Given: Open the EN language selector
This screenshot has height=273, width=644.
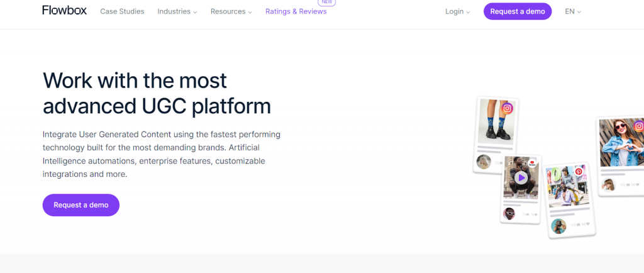Looking at the screenshot, I should (x=572, y=11).
